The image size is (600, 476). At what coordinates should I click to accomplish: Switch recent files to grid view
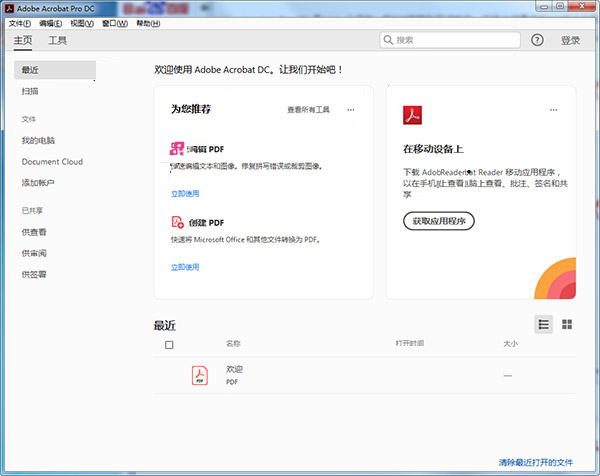567,324
